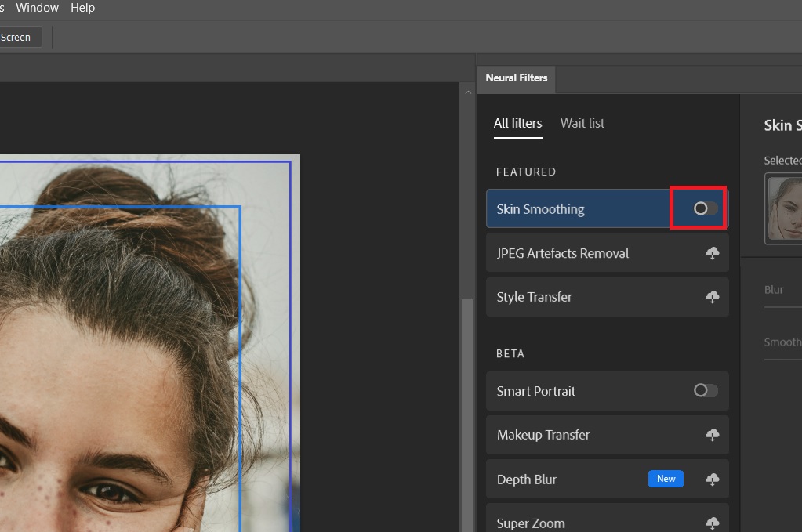Select the Neural Filters panel tab
The image size is (802, 532).
[x=516, y=78]
